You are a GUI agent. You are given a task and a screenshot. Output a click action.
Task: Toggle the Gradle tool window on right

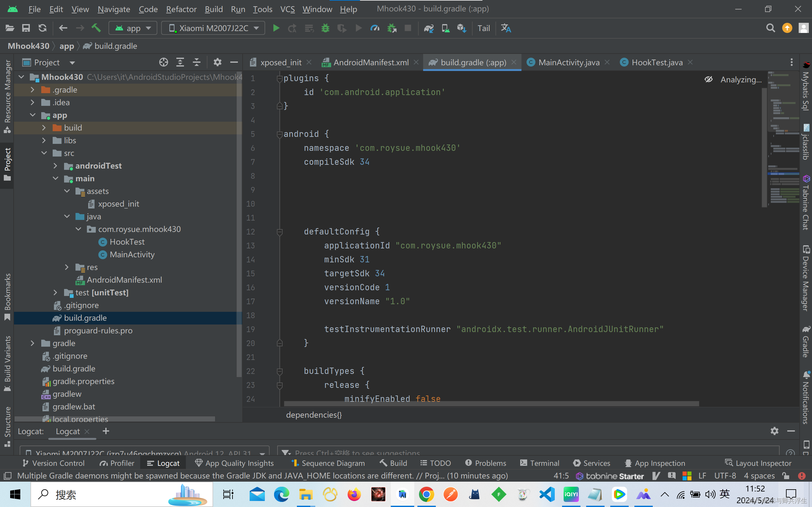point(806,341)
